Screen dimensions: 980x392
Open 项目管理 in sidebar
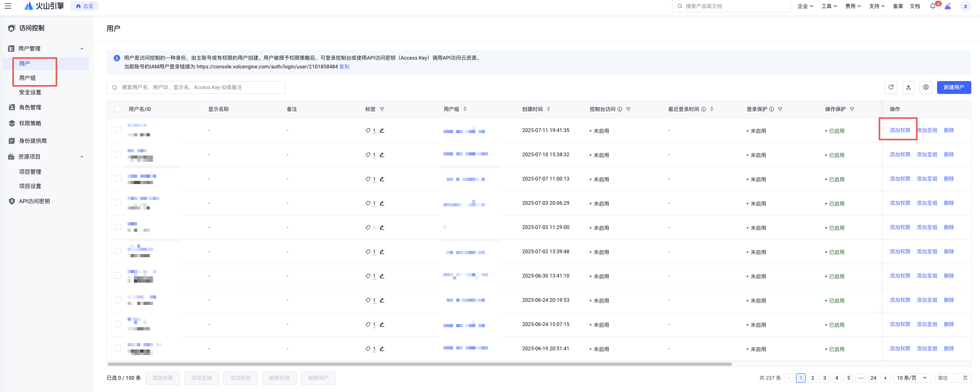30,172
